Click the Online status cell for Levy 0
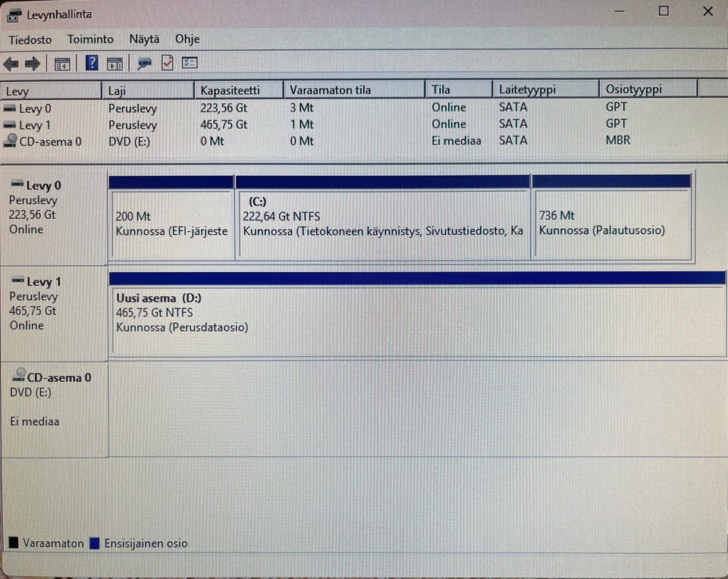728x579 pixels. click(x=449, y=107)
